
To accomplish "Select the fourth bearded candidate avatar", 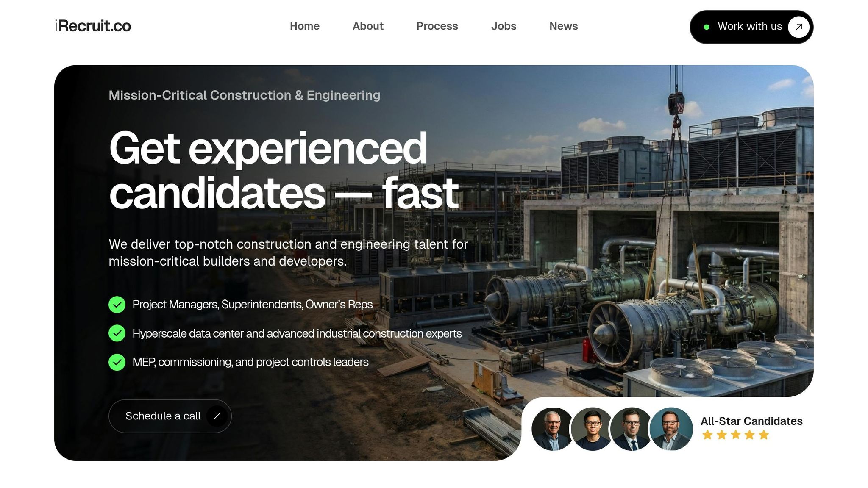I will point(671,429).
